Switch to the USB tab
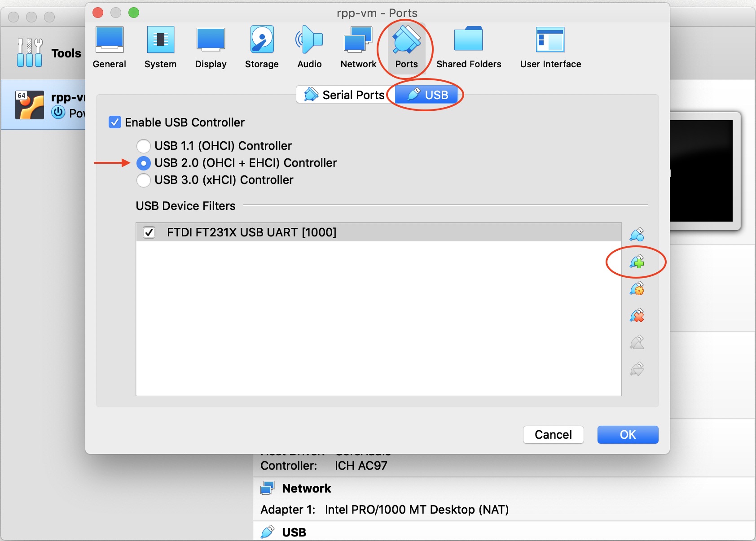This screenshot has width=756, height=541. click(x=427, y=95)
